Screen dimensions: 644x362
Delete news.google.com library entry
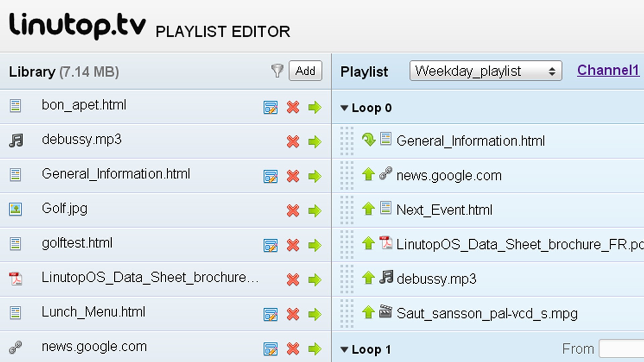click(293, 349)
